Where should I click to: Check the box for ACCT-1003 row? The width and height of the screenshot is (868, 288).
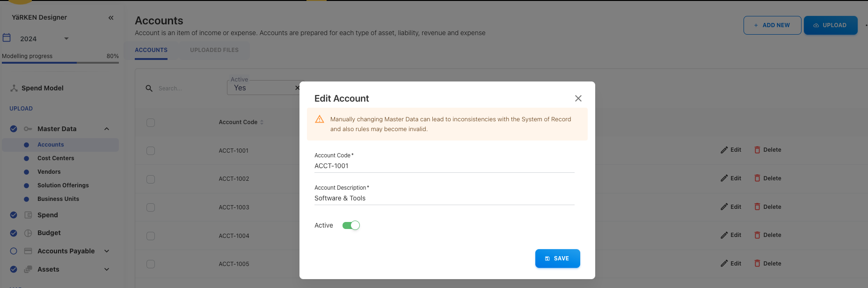151,207
